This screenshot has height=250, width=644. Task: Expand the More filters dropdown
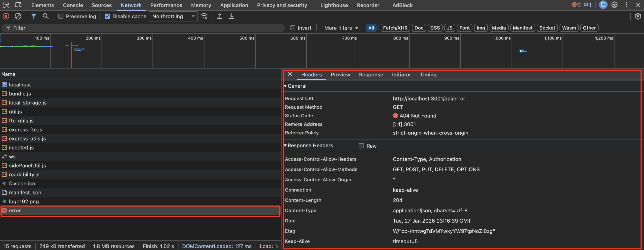coord(341,28)
